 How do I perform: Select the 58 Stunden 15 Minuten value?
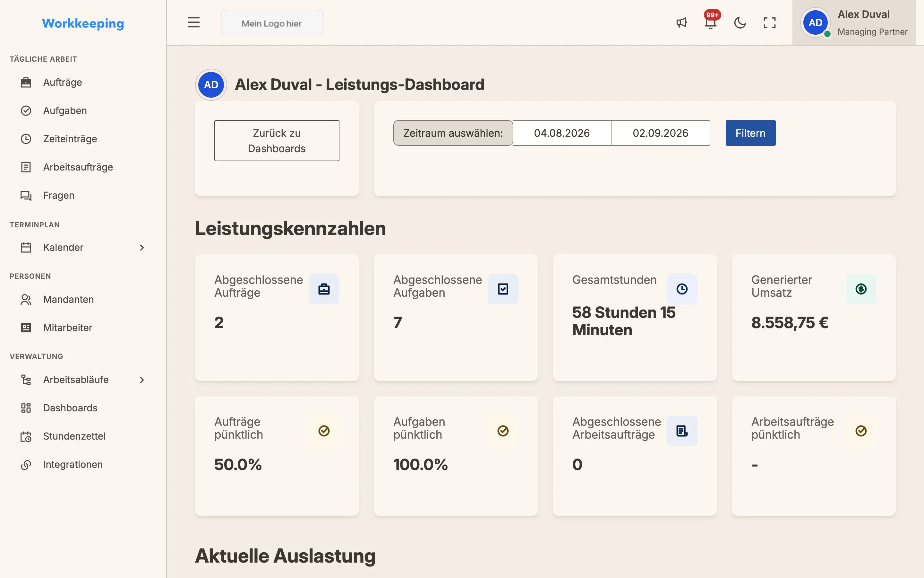(x=624, y=321)
